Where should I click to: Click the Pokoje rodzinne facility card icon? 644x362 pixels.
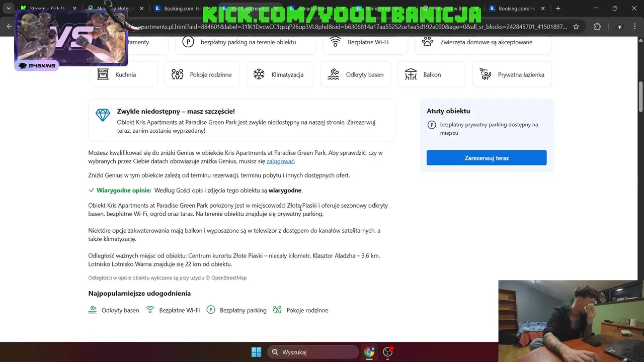pos(177,74)
